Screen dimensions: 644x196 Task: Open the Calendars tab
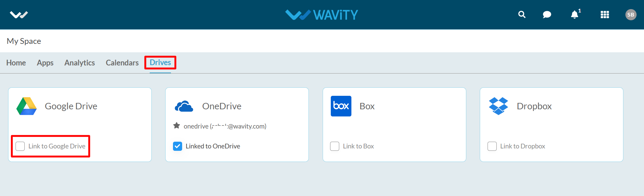tap(122, 63)
